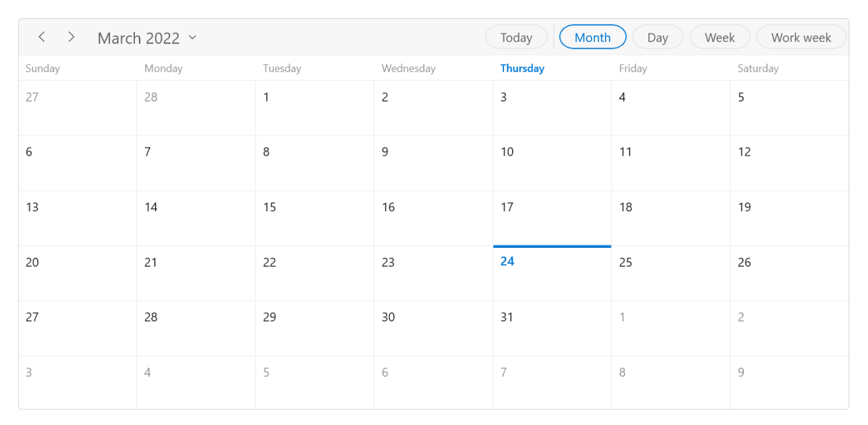Click the Sunday column header
Viewport: 868px width, 425px height.
(43, 68)
